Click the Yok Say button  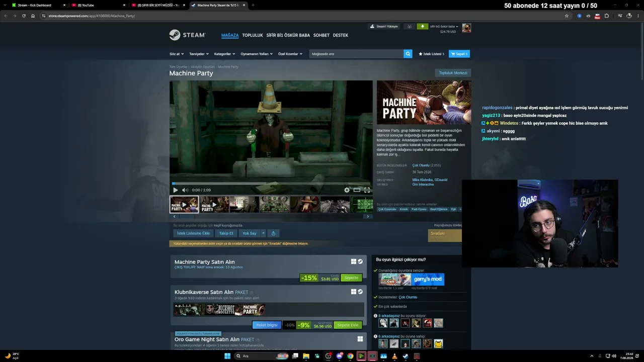coord(250,233)
